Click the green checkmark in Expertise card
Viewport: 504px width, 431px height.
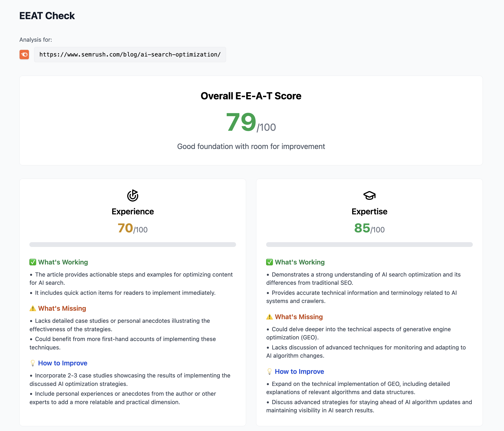pos(270,262)
